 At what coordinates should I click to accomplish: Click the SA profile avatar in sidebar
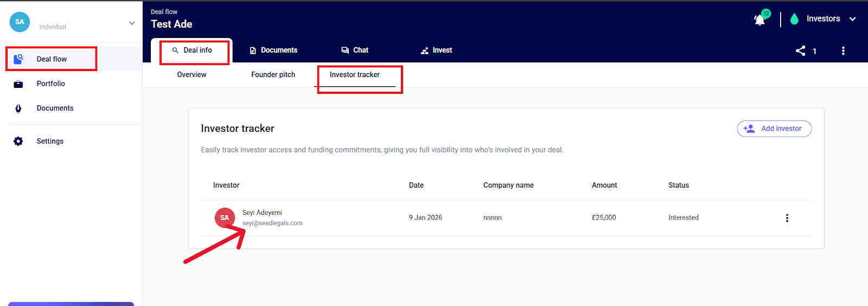20,22
